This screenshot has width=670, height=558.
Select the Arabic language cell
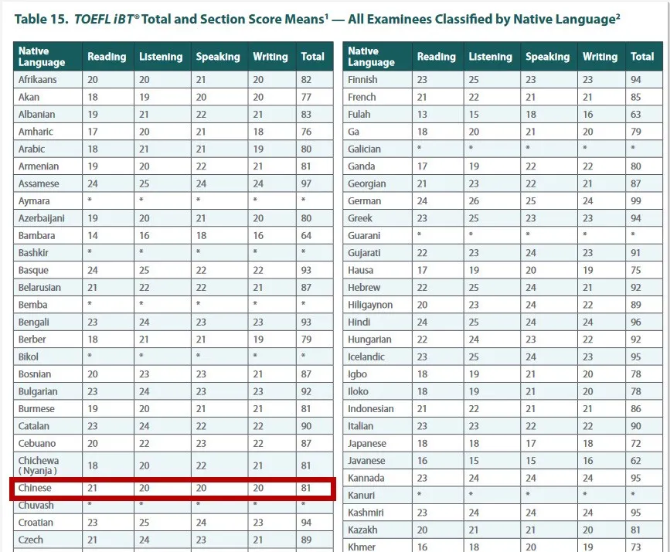pos(48,149)
